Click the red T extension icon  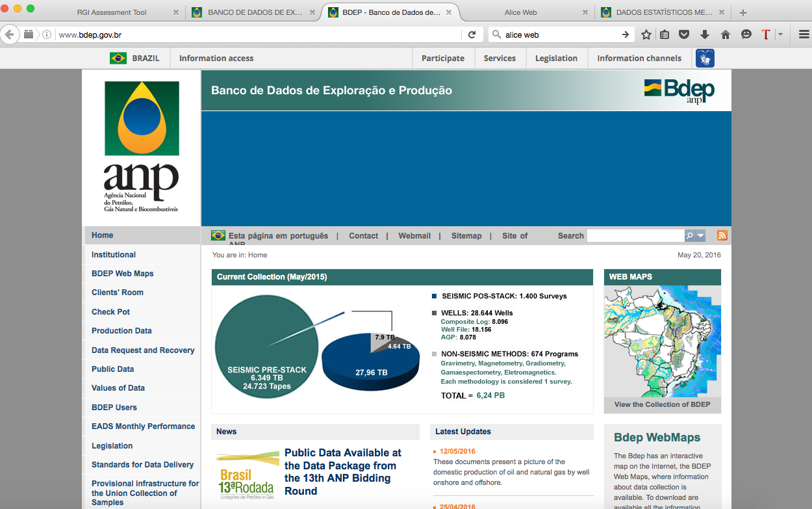766,34
